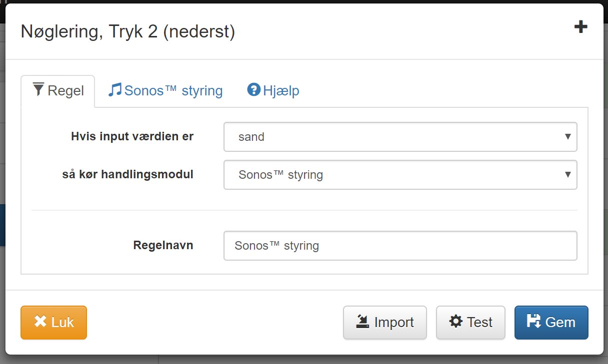
Task: Click the plus icon in the dialog header
Action: [x=580, y=27]
